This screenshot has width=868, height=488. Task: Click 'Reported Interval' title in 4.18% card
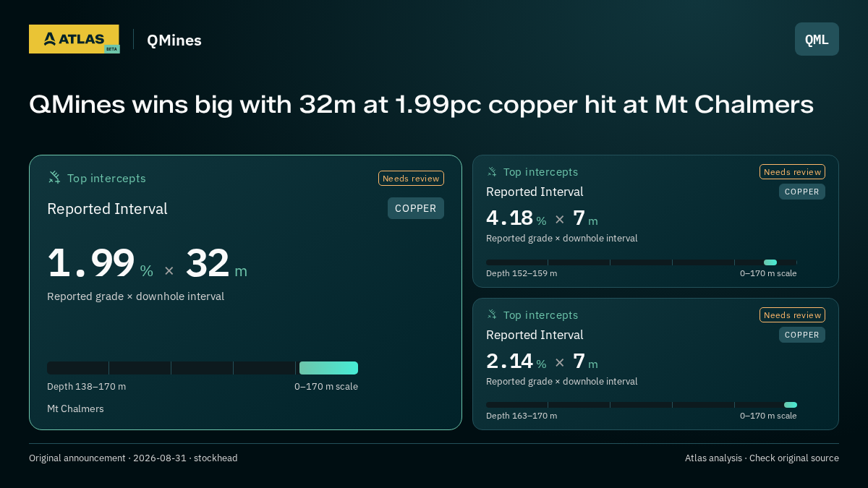pos(535,192)
